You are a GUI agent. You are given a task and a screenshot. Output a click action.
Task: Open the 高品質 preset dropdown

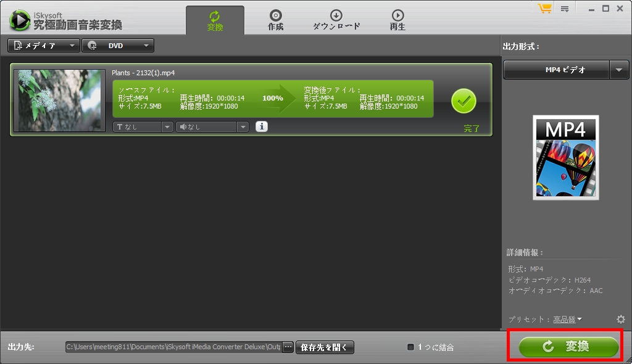coord(567,320)
